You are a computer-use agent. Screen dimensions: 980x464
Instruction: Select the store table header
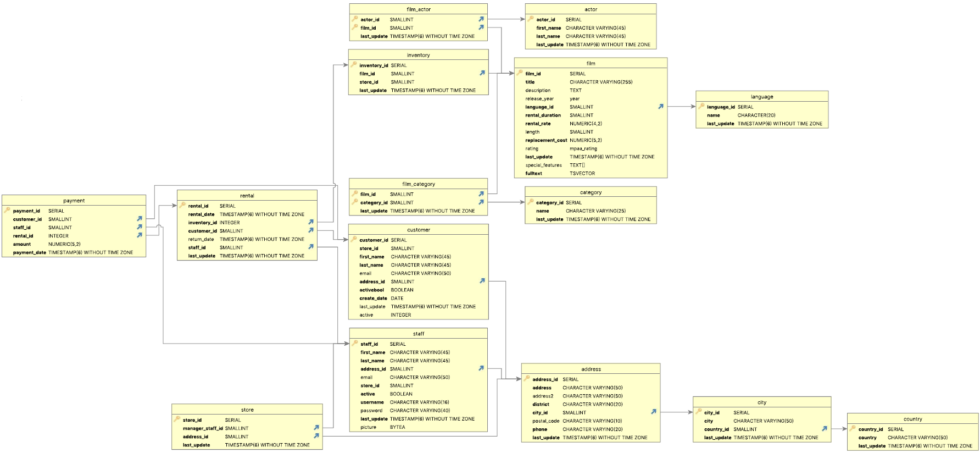pos(247,410)
